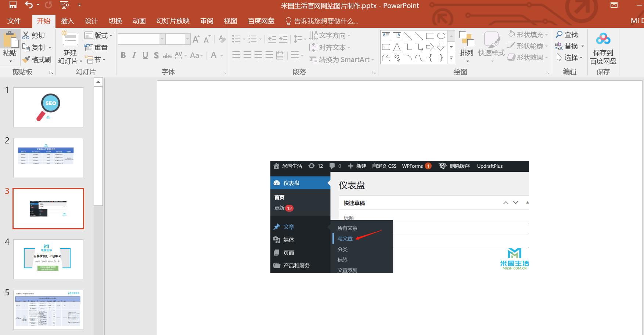Image resolution: width=644 pixels, height=335 pixels.
Task: Open the File (文件) tab
Action: (14, 21)
